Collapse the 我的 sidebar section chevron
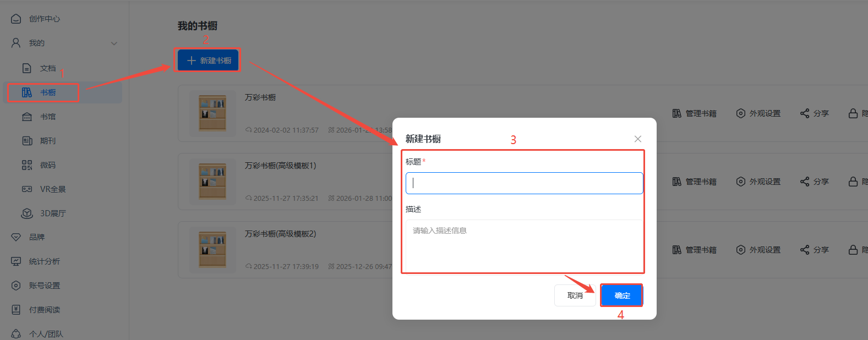This screenshot has height=340, width=868. [x=114, y=43]
